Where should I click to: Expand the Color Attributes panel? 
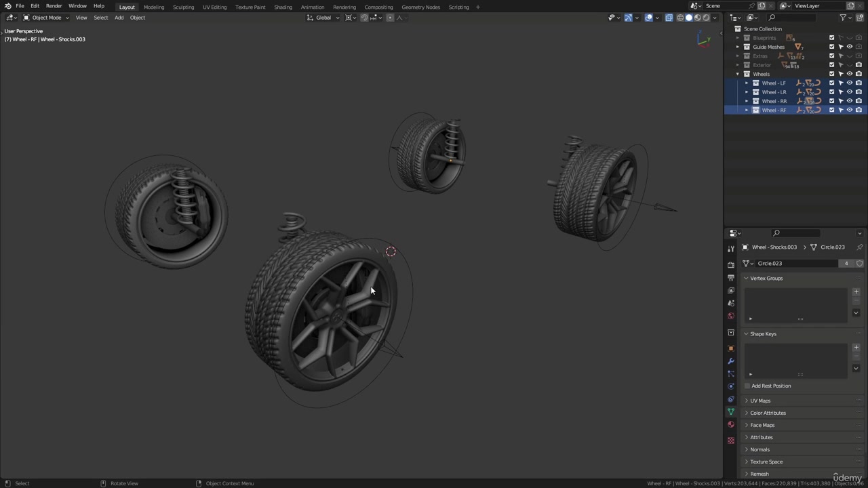[768, 413]
